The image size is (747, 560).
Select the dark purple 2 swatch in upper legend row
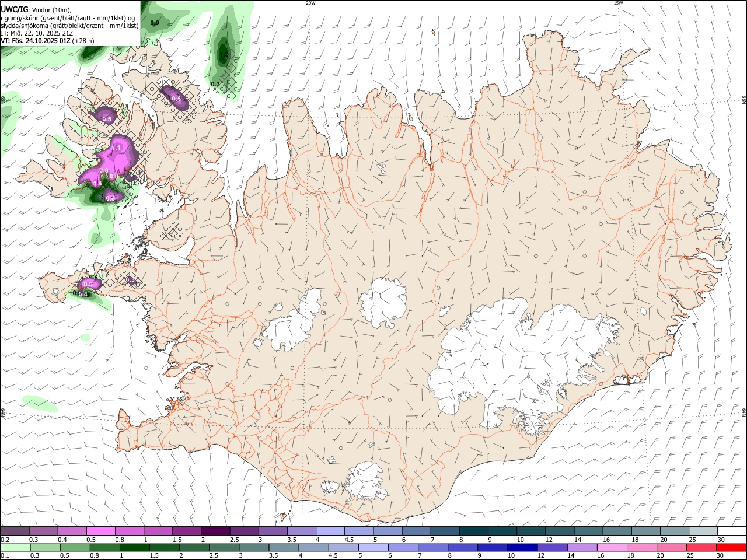coord(215,531)
